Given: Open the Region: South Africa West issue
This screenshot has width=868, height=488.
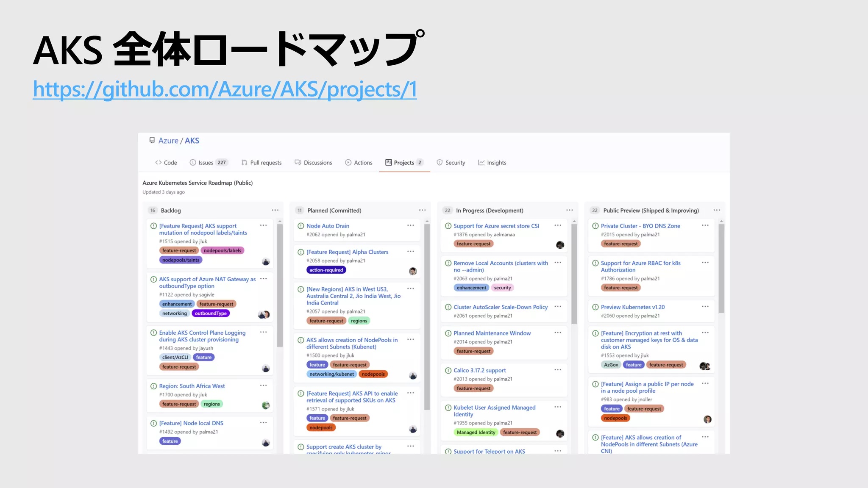Looking at the screenshot, I should pyautogui.click(x=192, y=386).
